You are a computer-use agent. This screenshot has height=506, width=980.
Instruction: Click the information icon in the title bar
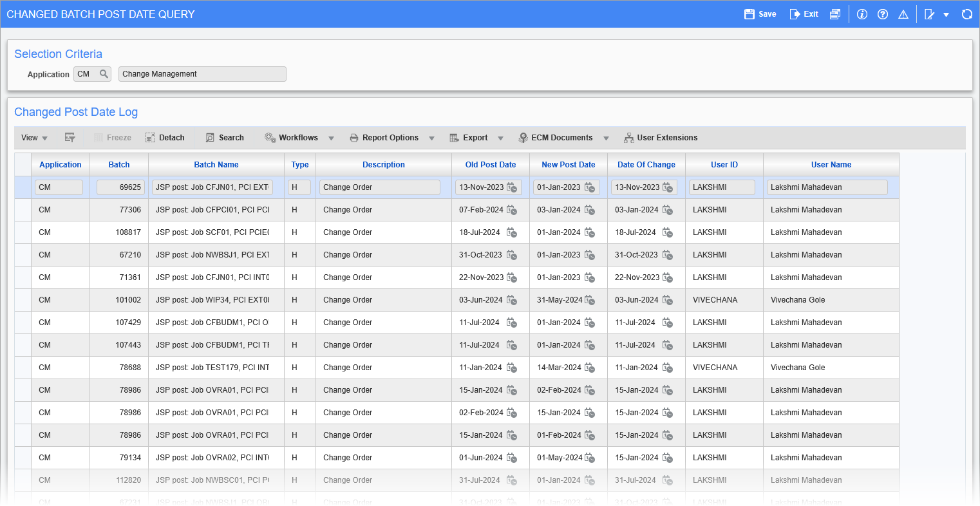click(862, 14)
